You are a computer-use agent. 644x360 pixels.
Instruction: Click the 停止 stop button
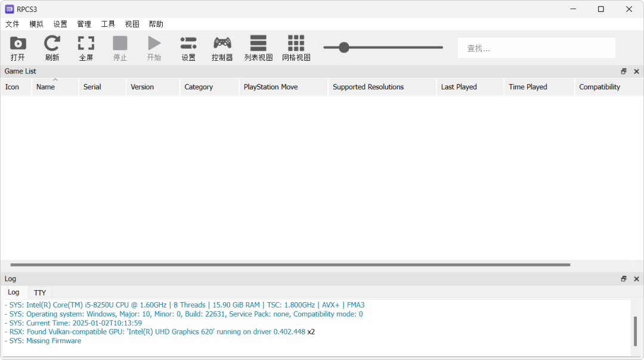click(120, 48)
